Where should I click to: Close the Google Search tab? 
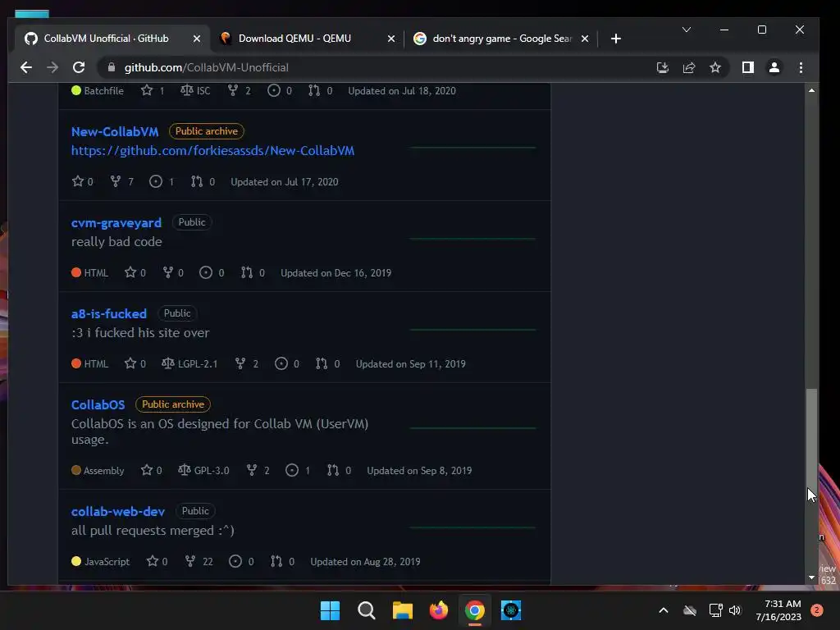click(585, 39)
